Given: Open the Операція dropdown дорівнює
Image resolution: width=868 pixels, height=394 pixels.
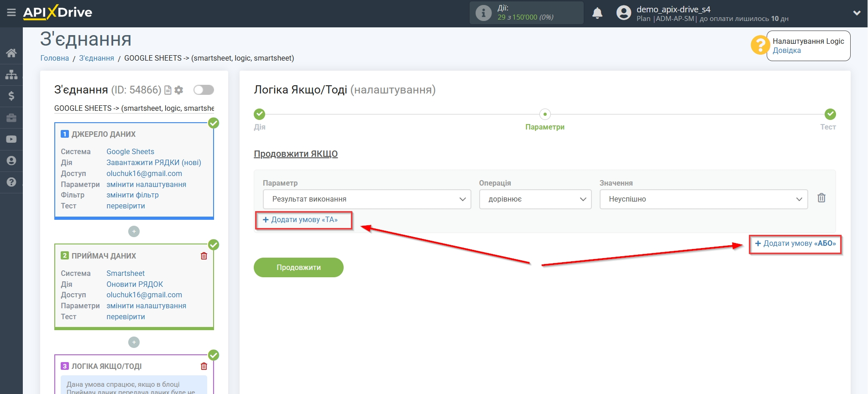Looking at the screenshot, I should click(535, 199).
